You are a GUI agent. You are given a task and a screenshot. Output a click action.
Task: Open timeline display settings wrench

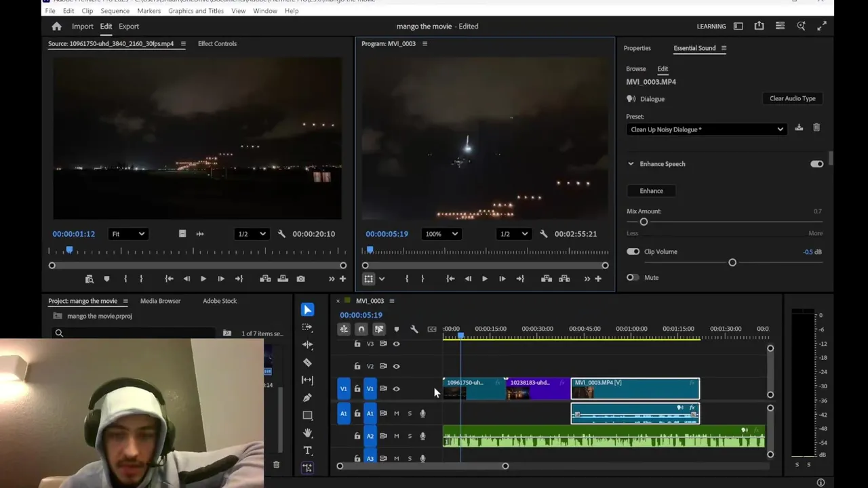(414, 329)
